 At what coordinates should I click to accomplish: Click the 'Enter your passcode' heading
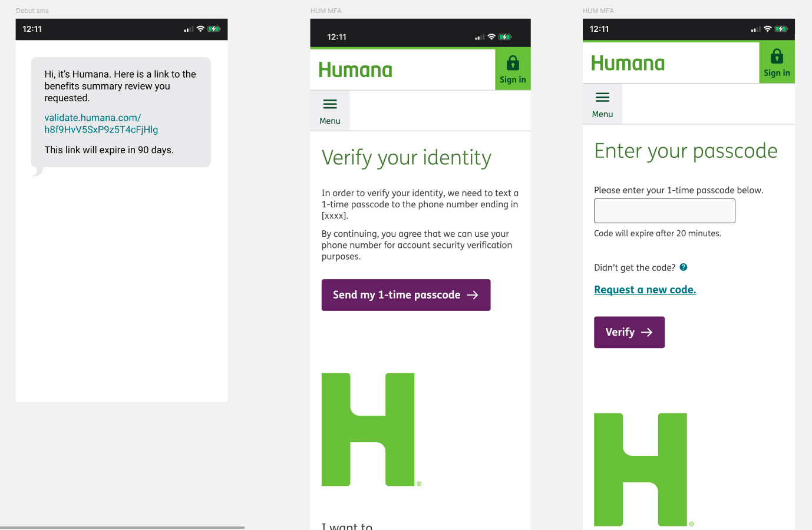pos(686,151)
